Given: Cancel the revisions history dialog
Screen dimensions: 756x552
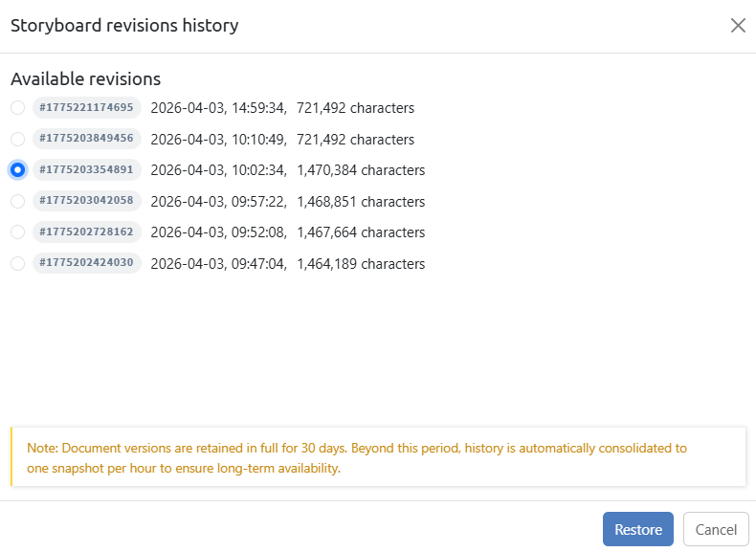Looking at the screenshot, I should 716,530.
